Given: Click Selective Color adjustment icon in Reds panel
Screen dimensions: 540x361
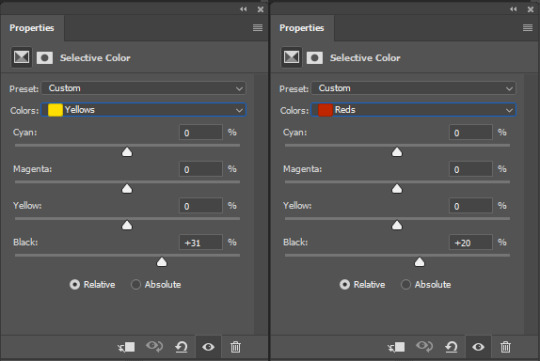Looking at the screenshot, I should coord(291,57).
